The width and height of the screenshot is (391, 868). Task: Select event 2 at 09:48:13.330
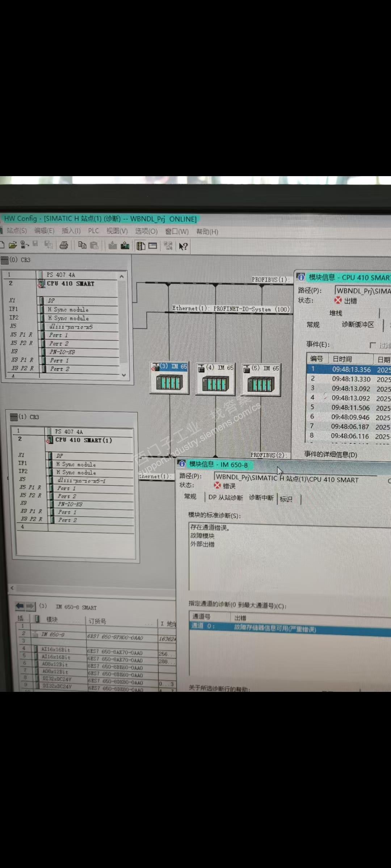click(x=349, y=379)
